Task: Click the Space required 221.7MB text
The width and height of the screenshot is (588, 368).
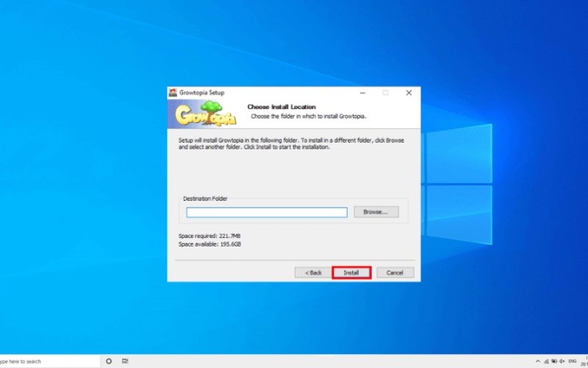Action: click(209, 236)
